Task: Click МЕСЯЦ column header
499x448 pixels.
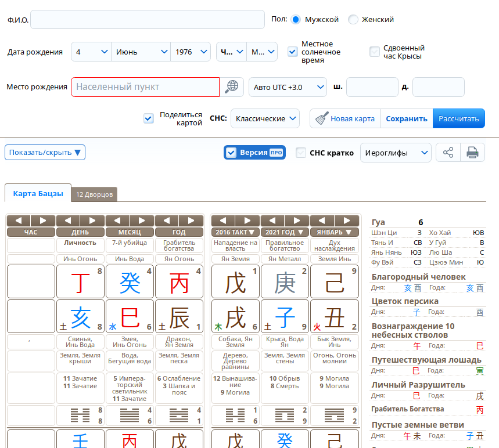Action: (130, 232)
